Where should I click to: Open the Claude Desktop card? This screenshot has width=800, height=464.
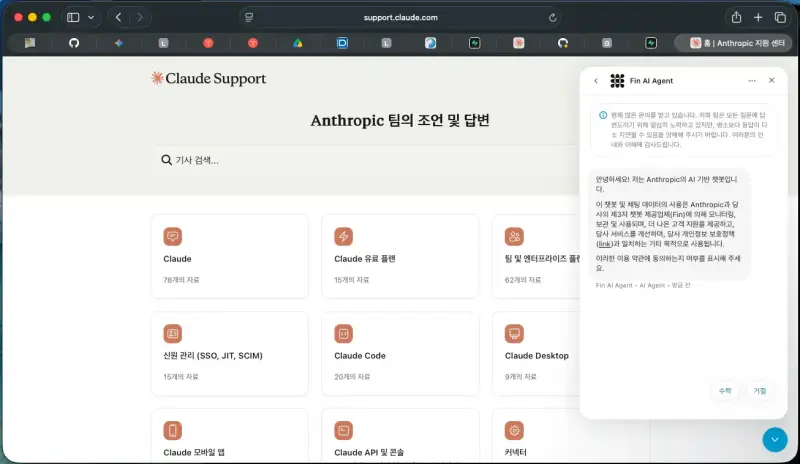coord(536,353)
